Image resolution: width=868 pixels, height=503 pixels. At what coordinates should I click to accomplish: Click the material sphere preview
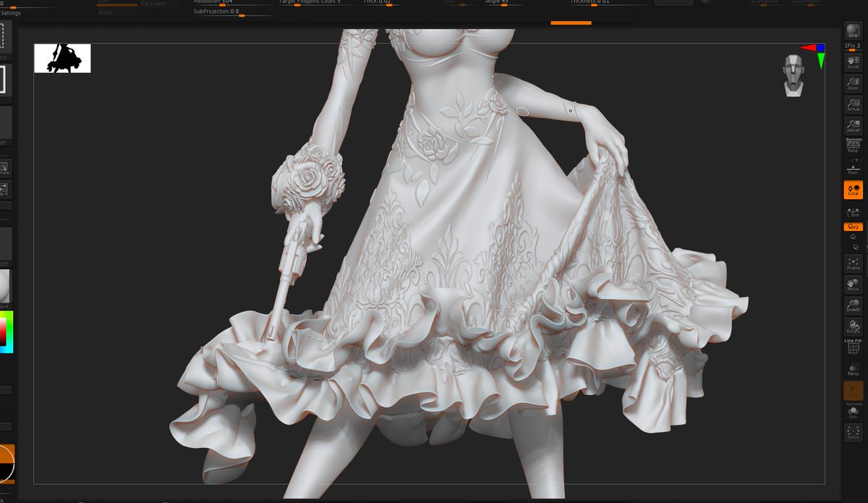(x=4, y=287)
